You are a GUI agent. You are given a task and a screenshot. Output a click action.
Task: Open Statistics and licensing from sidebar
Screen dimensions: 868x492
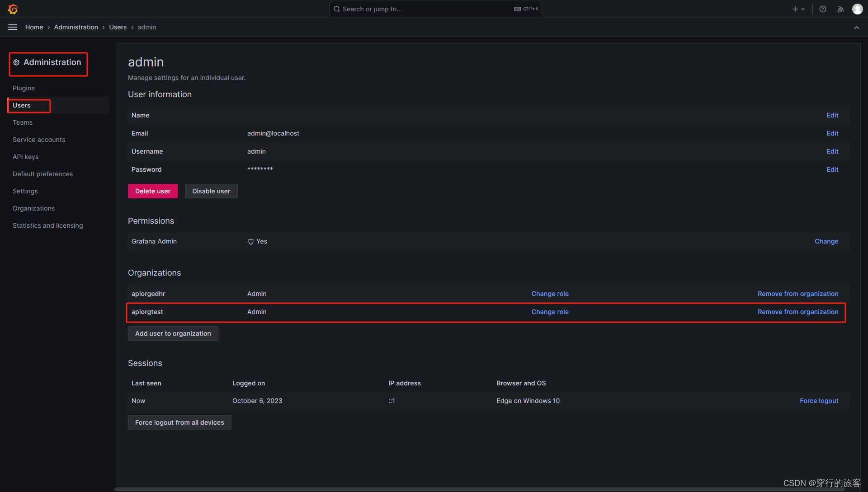click(47, 225)
